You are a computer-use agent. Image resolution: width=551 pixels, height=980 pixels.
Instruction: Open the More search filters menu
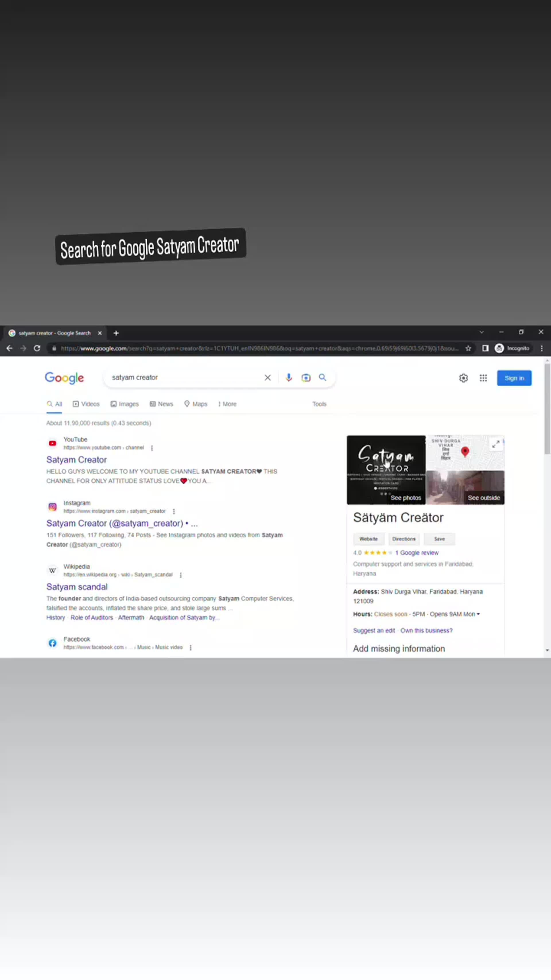coord(227,404)
